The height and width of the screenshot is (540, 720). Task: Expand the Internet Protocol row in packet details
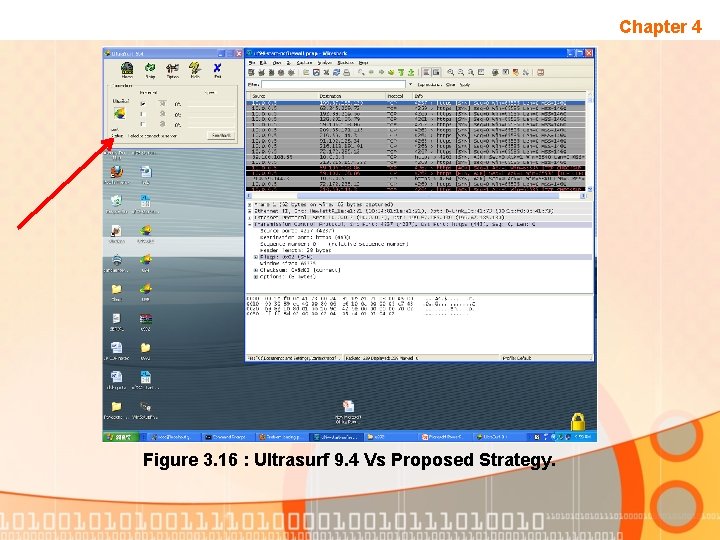pyautogui.click(x=250, y=218)
